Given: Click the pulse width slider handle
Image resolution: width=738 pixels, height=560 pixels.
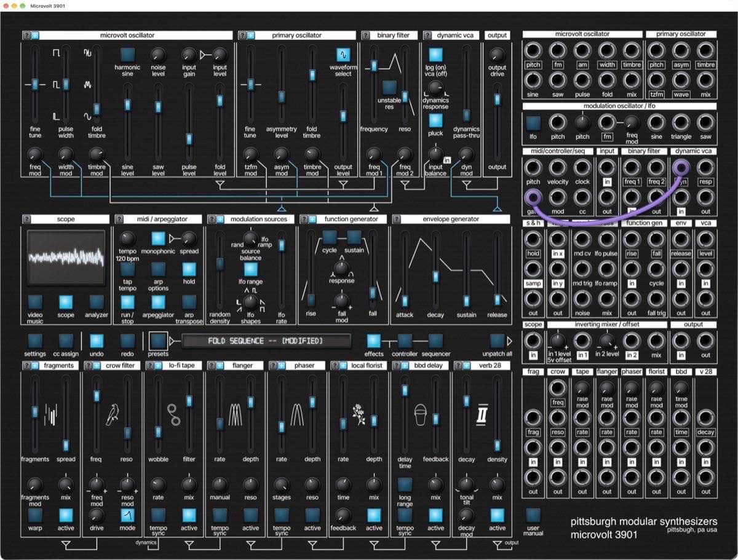Looking at the screenshot, I should coord(66,84).
